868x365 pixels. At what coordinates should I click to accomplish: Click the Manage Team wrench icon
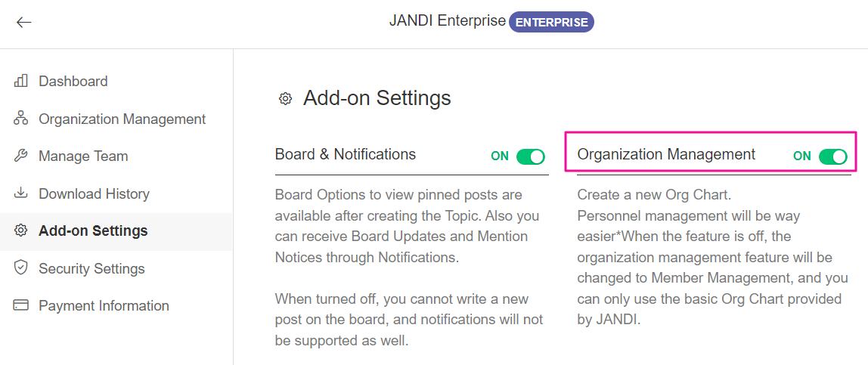click(21, 156)
